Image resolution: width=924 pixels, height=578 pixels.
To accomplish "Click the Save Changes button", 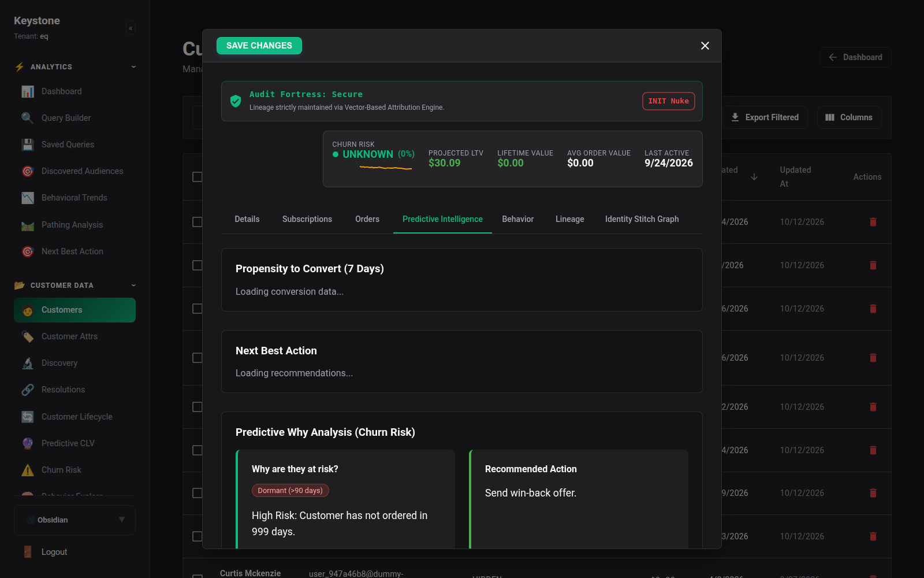I will pyautogui.click(x=259, y=46).
